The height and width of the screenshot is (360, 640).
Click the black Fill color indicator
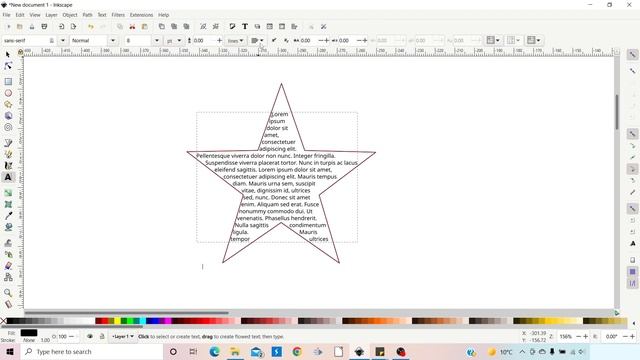click(29, 333)
